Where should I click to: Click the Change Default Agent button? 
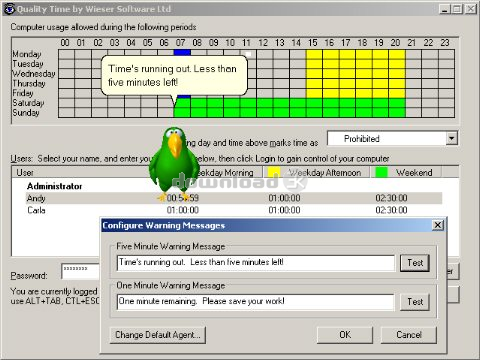click(158, 335)
